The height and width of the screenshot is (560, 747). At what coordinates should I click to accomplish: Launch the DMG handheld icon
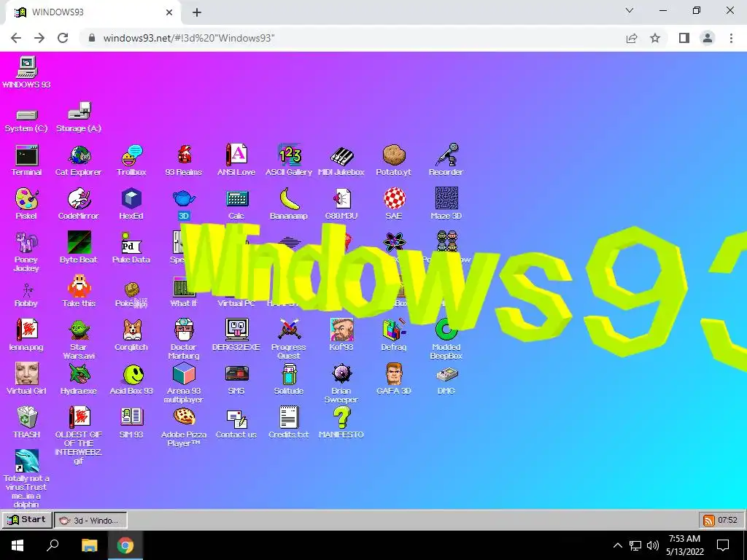[x=446, y=374]
